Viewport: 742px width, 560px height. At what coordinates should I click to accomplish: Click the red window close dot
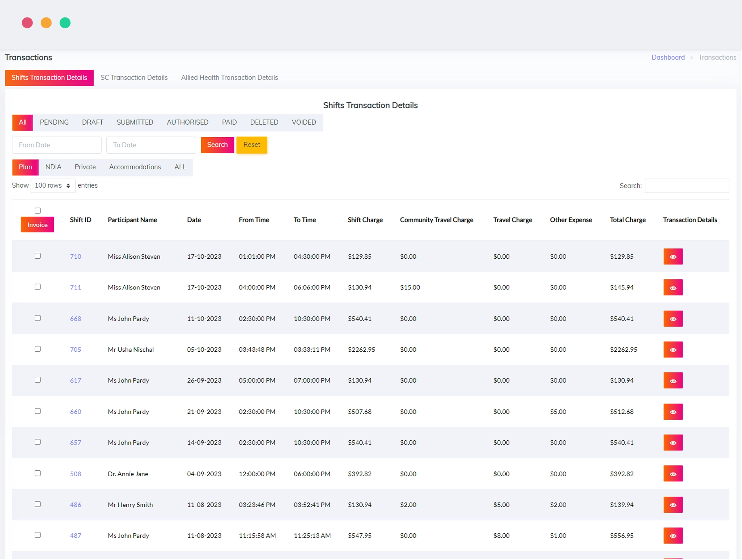[x=27, y=23]
